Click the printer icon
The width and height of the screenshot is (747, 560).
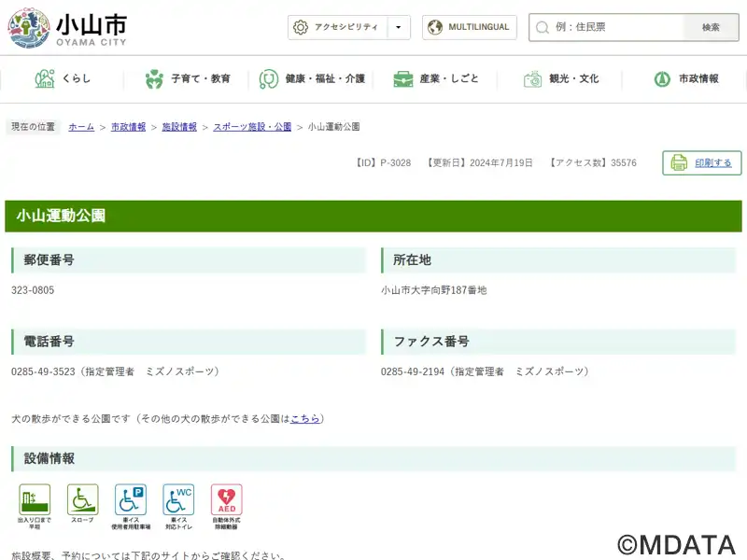click(679, 163)
